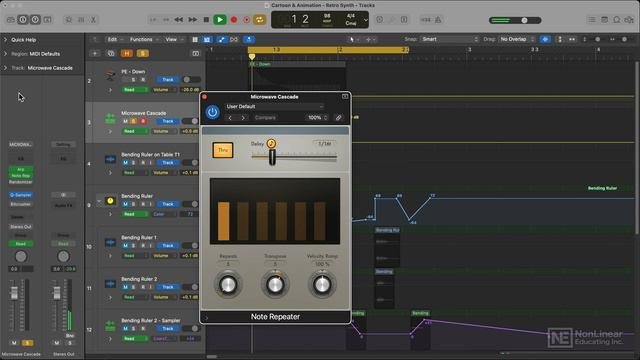The image size is (640, 360).
Task: Toggle the global Solo S button
Action: (142, 53)
